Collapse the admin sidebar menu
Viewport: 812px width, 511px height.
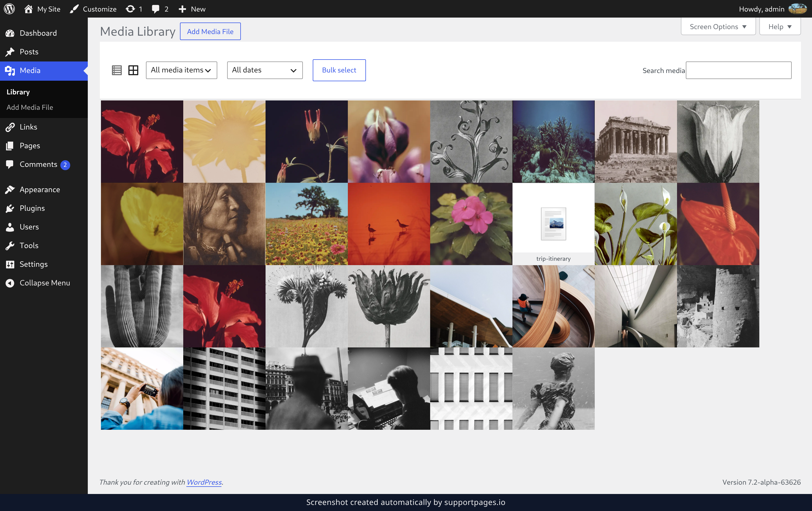point(44,283)
